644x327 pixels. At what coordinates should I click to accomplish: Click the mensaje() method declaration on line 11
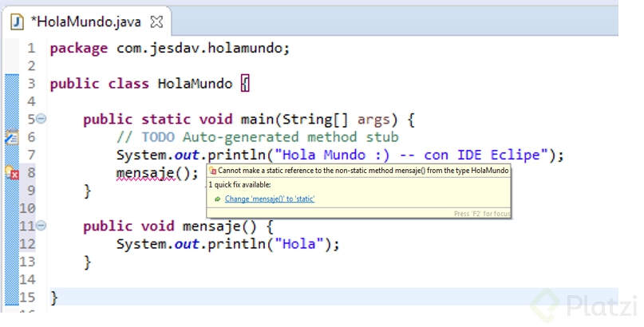pyautogui.click(x=219, y=226)
